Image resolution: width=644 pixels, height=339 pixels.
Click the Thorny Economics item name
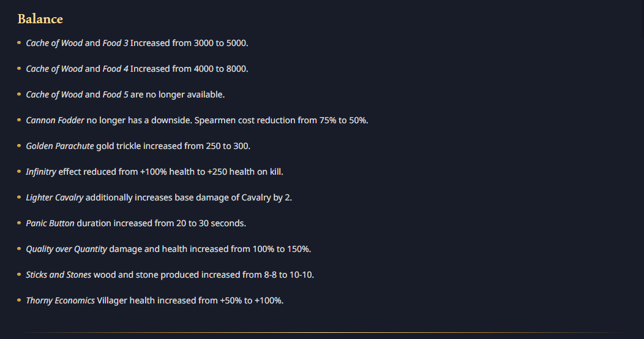60,300
